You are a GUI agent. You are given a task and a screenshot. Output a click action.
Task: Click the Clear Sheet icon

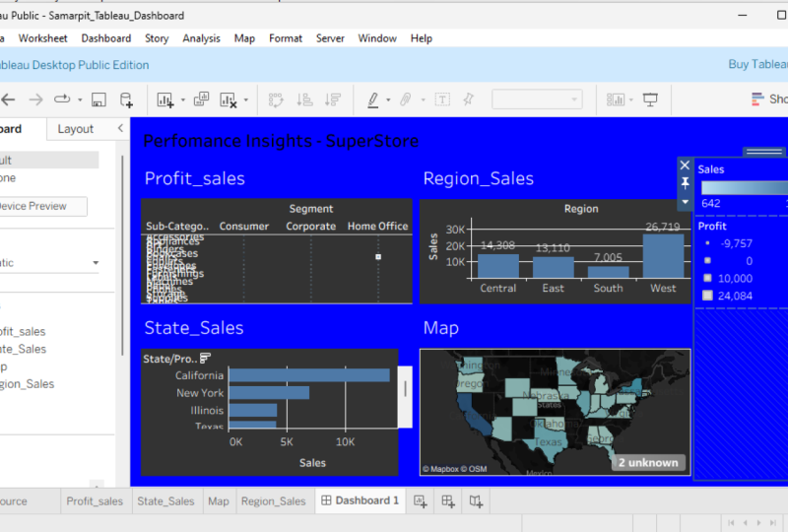[229, 100]
